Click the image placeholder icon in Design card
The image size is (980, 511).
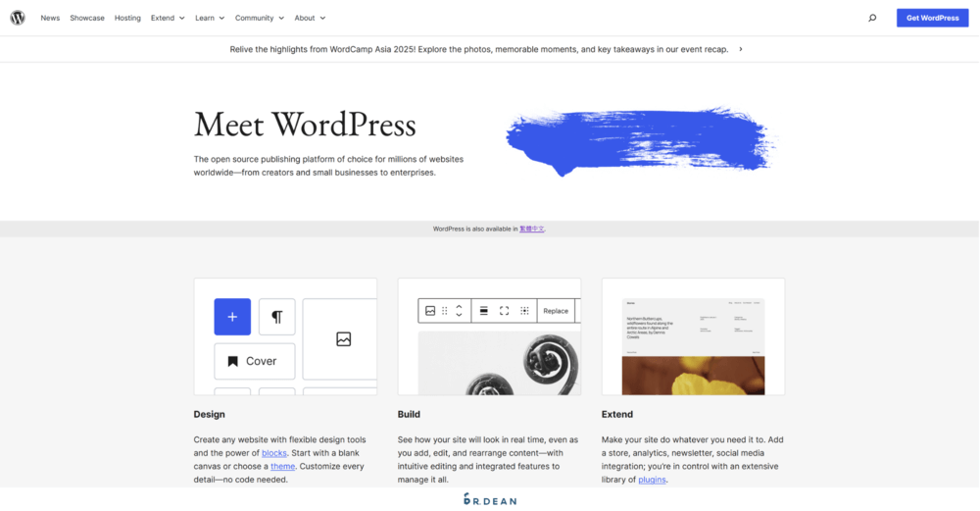(343, 339)
